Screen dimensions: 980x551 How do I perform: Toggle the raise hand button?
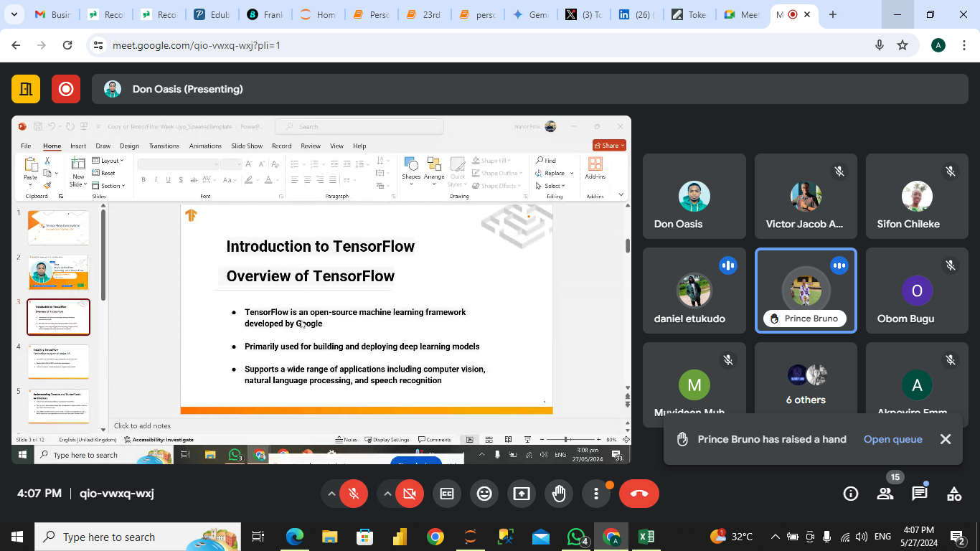559,494
